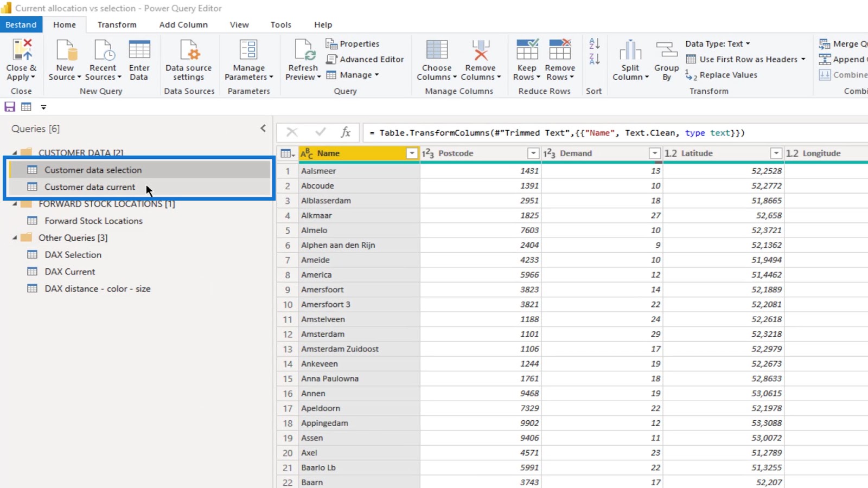Collapse the Queries pane
868x488 pixels.
click(263, 129)
